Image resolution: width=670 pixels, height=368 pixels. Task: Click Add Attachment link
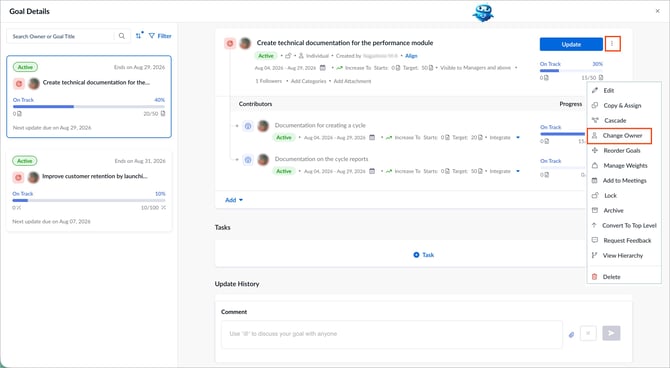click(x=353, y=81)
